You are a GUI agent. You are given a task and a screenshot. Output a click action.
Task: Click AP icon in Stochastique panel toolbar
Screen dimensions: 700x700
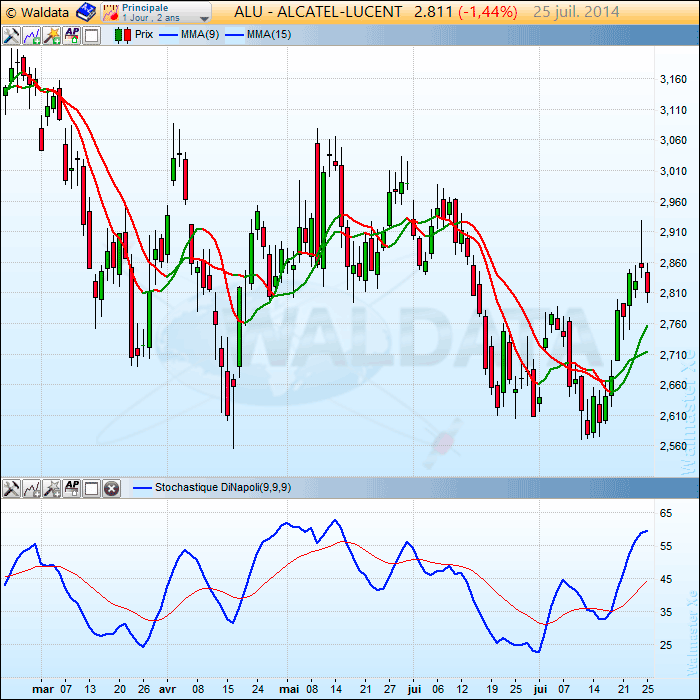[72, 488]
